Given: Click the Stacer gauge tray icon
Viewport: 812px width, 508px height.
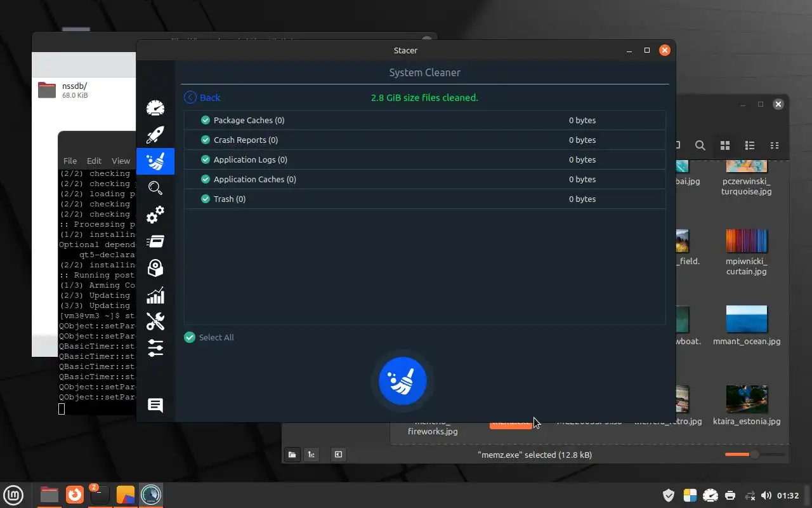Looking at the screenshot, I should pyautogui.click(x=710, y=495).
